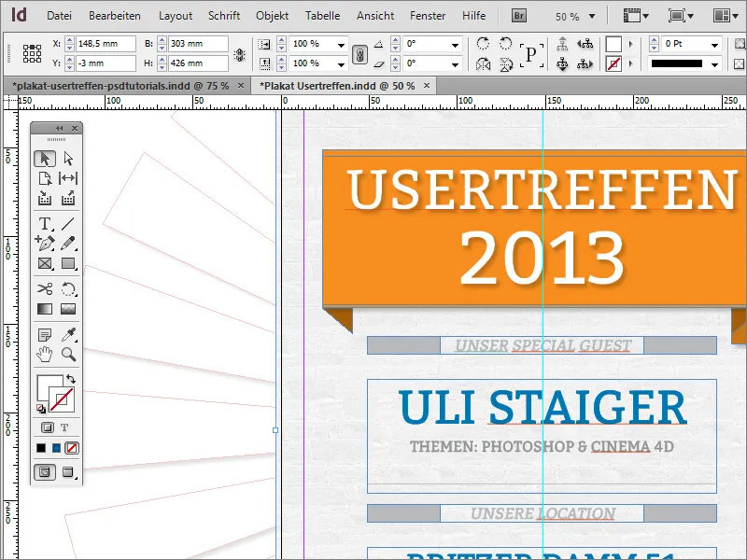Pick the Pen tool
747x560 pixels.
45,244
